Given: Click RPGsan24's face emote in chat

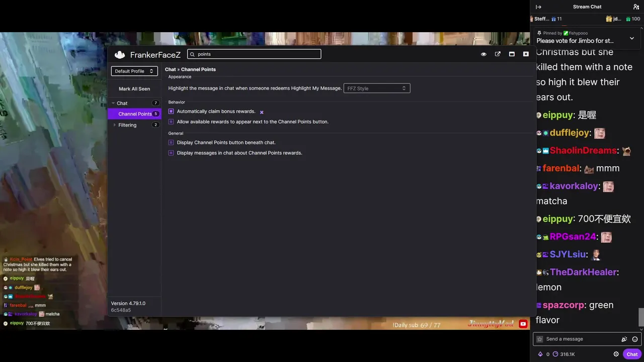Looking at the screenshot, I should tap(606, 237).
